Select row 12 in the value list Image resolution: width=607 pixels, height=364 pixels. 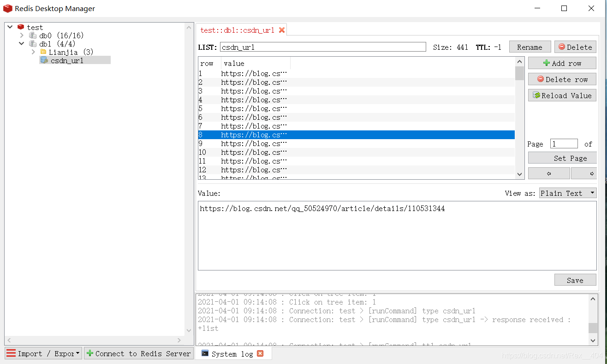[x=254, y=170]
